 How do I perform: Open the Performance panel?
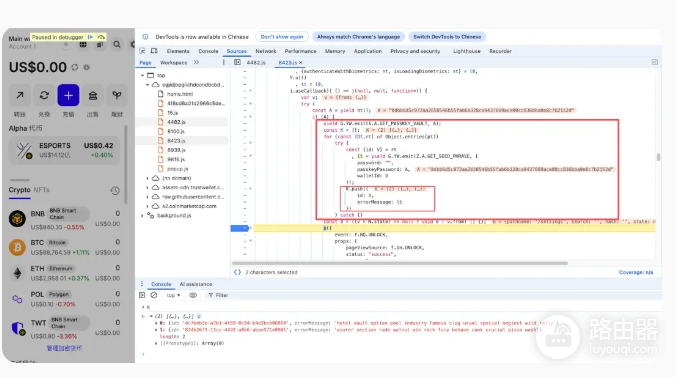(x=300, y=51)
